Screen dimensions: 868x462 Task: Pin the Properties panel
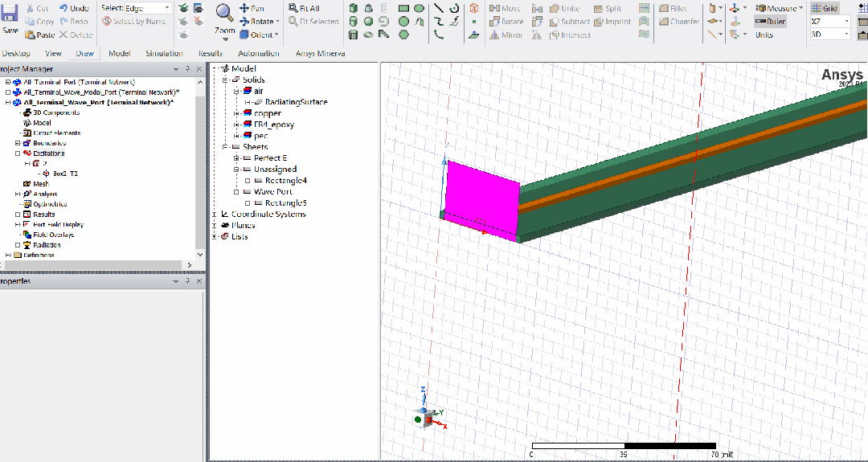tap(187, 281)
